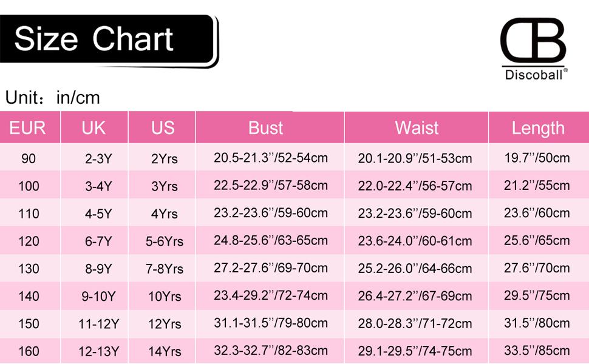Select the length value 29.5''/75cm

(537, 295)
